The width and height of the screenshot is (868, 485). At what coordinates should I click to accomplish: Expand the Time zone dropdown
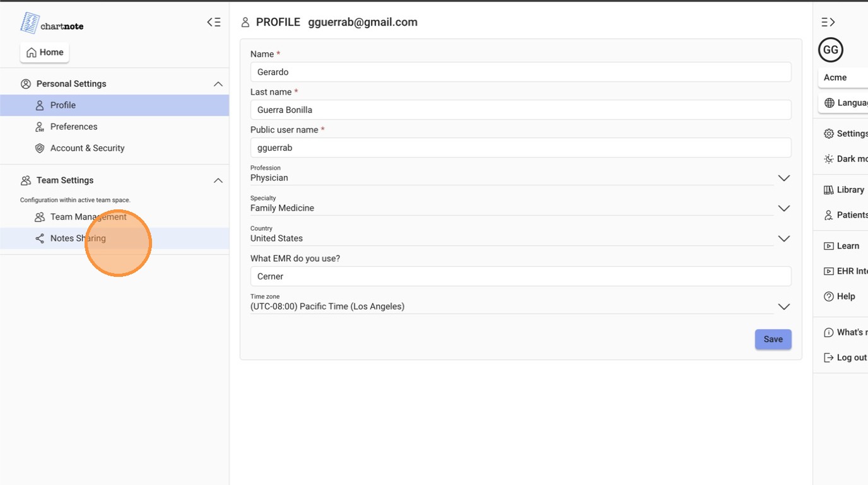click(x=783, y=307)
